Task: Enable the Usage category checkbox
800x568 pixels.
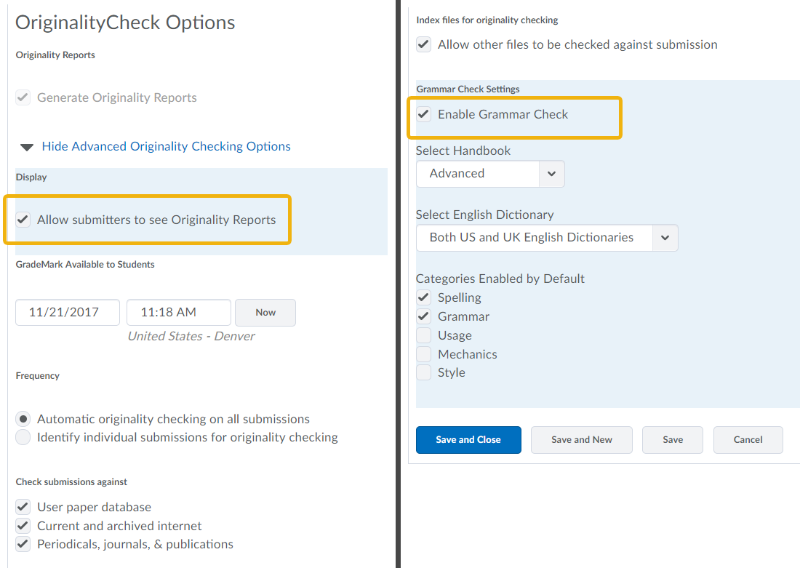Action: coord(424,336)
